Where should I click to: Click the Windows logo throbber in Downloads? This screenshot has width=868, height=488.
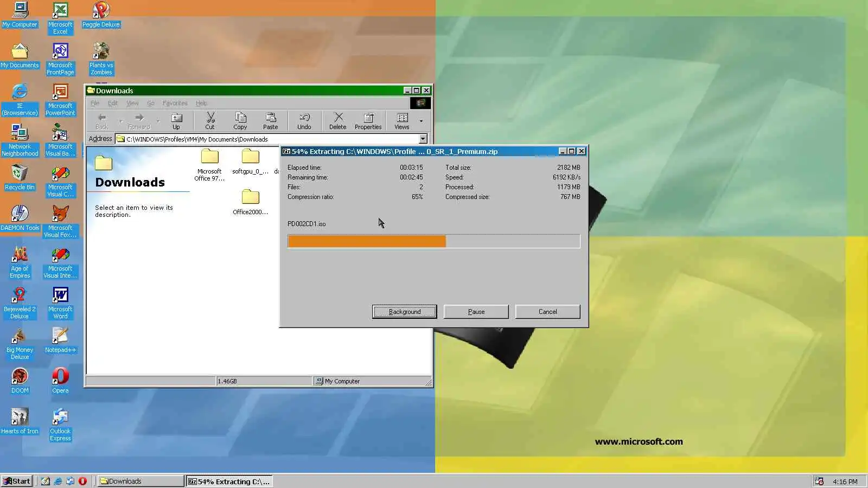[x=420, y=103]
